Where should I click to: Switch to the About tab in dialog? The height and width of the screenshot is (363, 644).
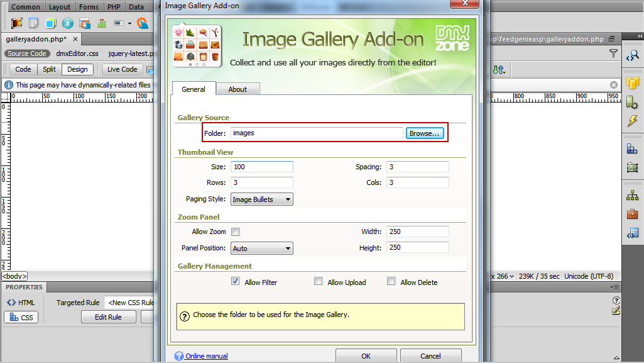click(x=237, y=89)
